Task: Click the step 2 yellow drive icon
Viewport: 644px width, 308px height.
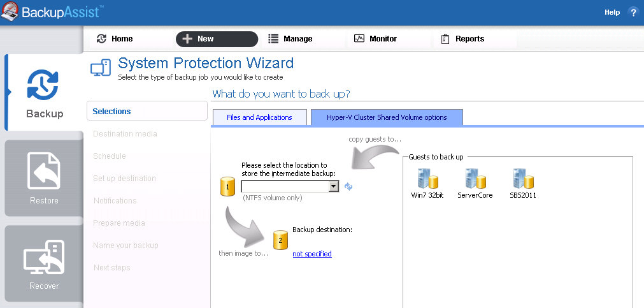Action: click(280, 239)
